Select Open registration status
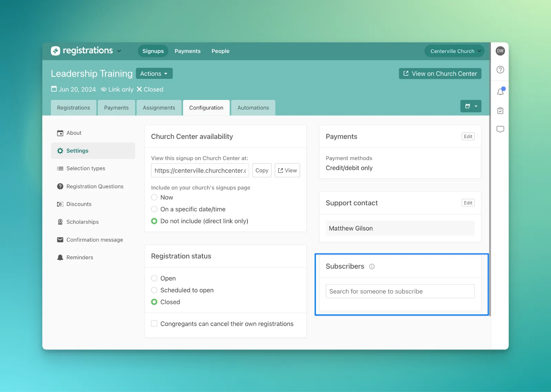 click(x=154, y=278)
